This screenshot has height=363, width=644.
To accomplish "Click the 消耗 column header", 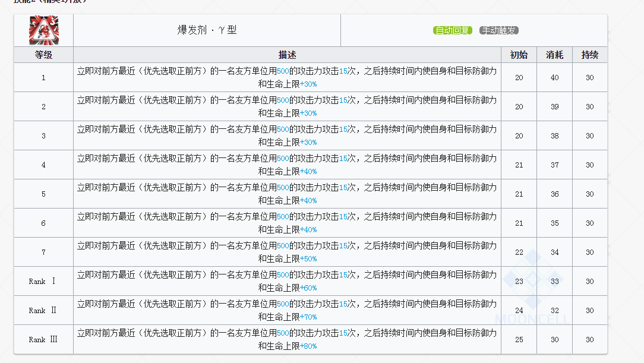I will [554, 55].
